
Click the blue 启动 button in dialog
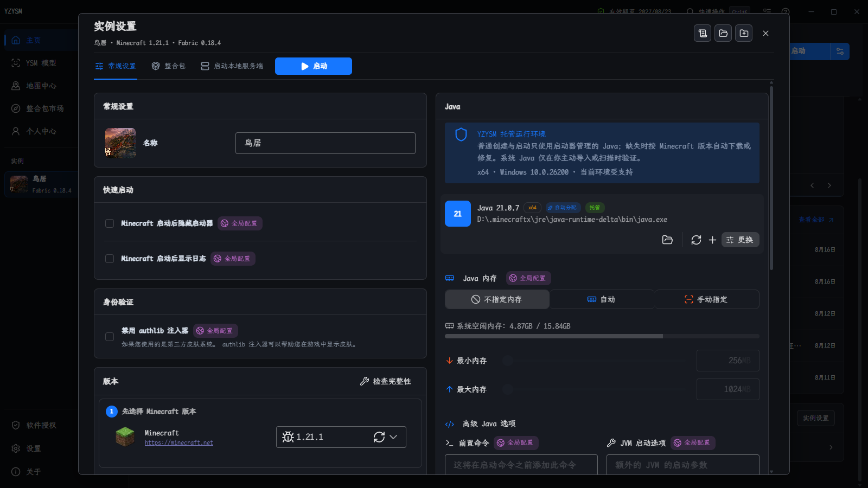[314, 66]
